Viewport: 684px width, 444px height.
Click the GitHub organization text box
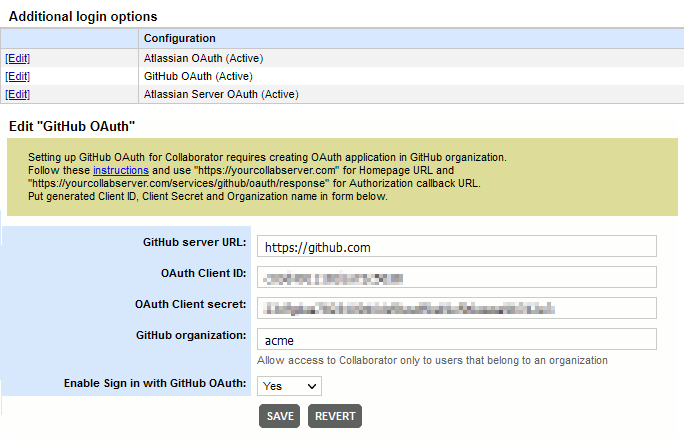coord(455,339)
